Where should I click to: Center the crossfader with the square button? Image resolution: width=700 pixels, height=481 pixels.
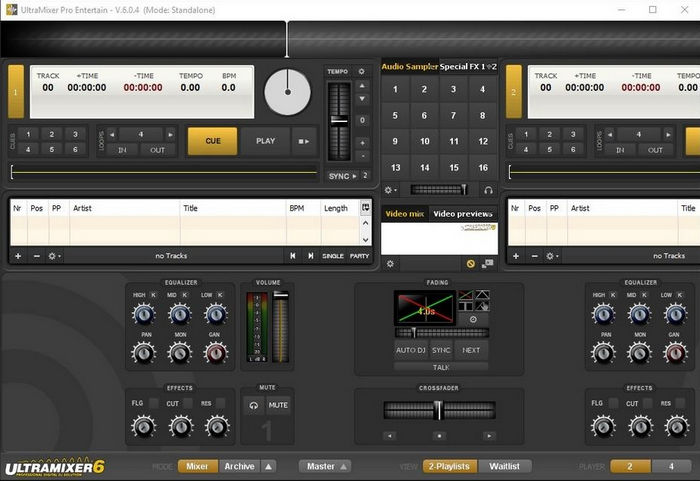pos(439,435)
